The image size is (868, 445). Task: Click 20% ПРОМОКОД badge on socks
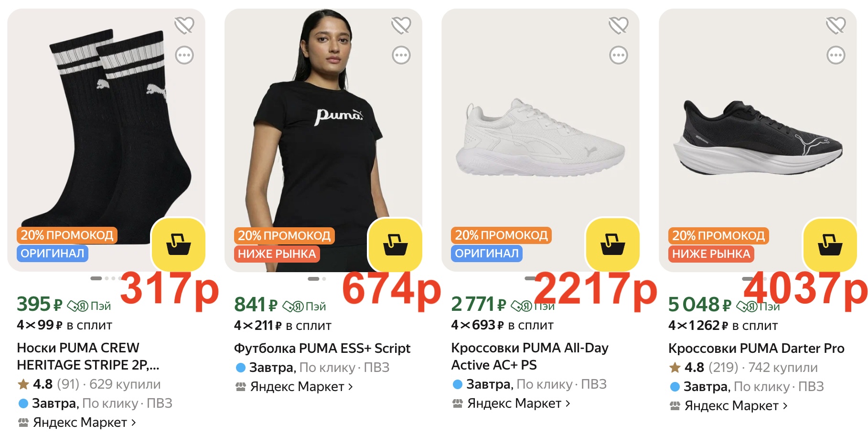click(x=67, y=235)
